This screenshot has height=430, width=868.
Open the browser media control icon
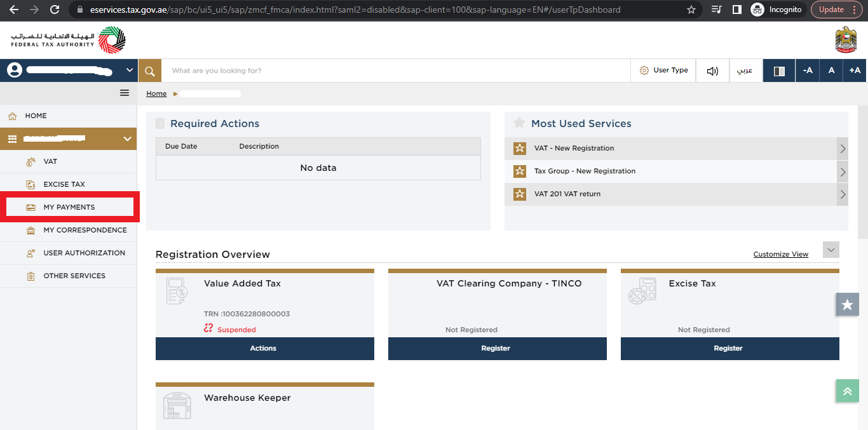(x=717, y=10)
